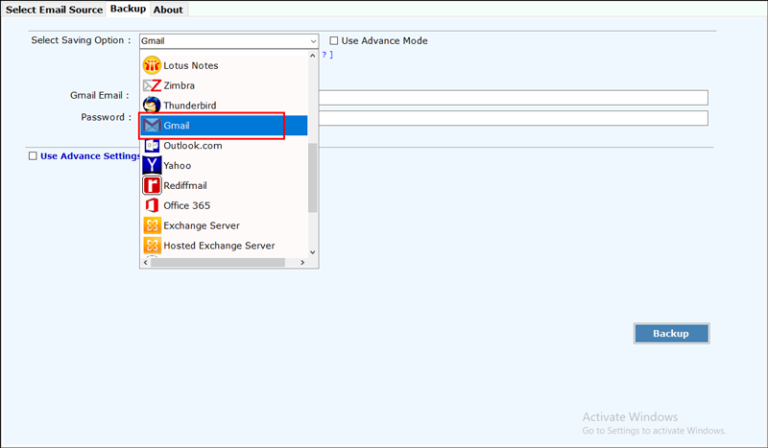Select the Lotus Notes icon in list
The height and width of the screenshot is (448, 768).
pos(152,65)
